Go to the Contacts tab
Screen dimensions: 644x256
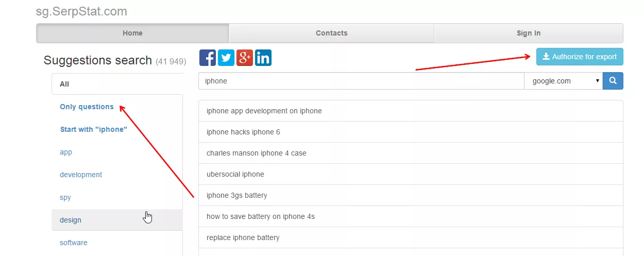tap(331, 33)
